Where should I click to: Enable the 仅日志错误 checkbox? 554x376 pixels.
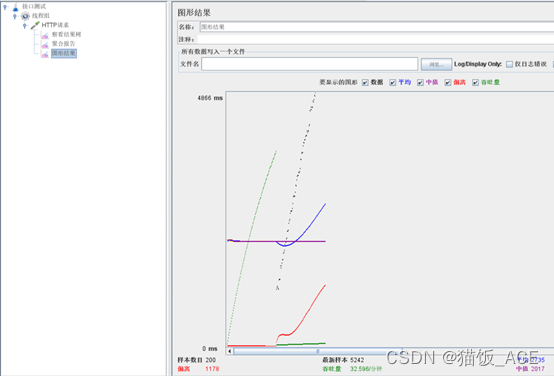coord(509,64)
